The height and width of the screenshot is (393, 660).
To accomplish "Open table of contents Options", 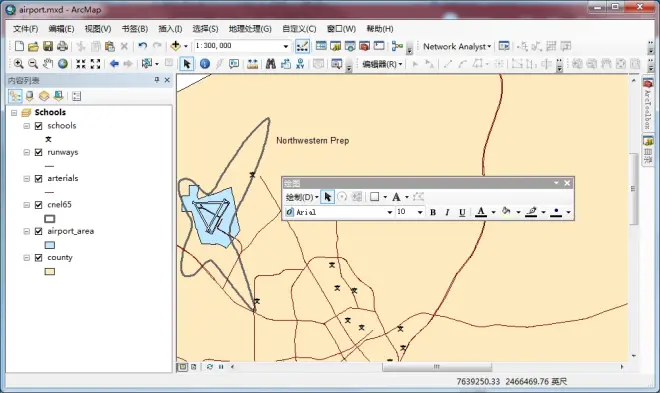I will click(76, 96).
